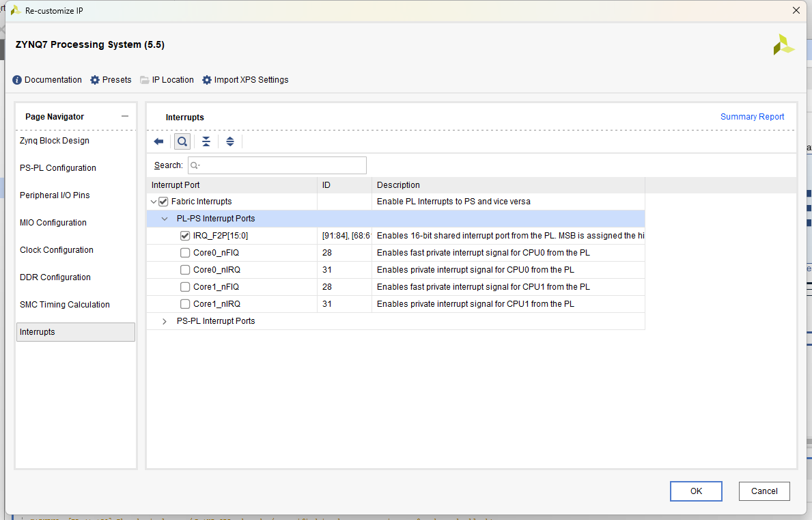Viewport: 812px width, 520px height.
Task: Open SMC Timing Calculation page
Action: (x=65, y=305)
